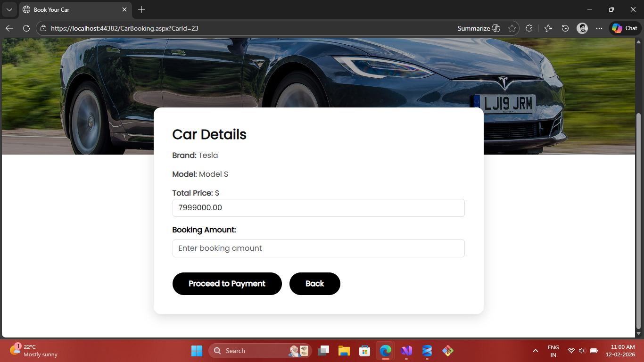Select the Book Your Car tab
Image resolution: width=644 pixels, height=362 pixels.
[71, 9]
